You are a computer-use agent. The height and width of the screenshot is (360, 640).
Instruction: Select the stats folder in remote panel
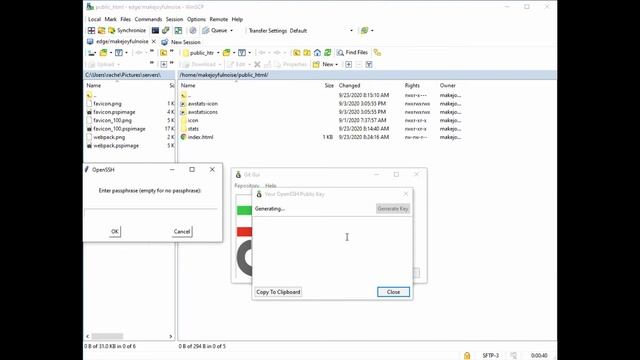193,129
